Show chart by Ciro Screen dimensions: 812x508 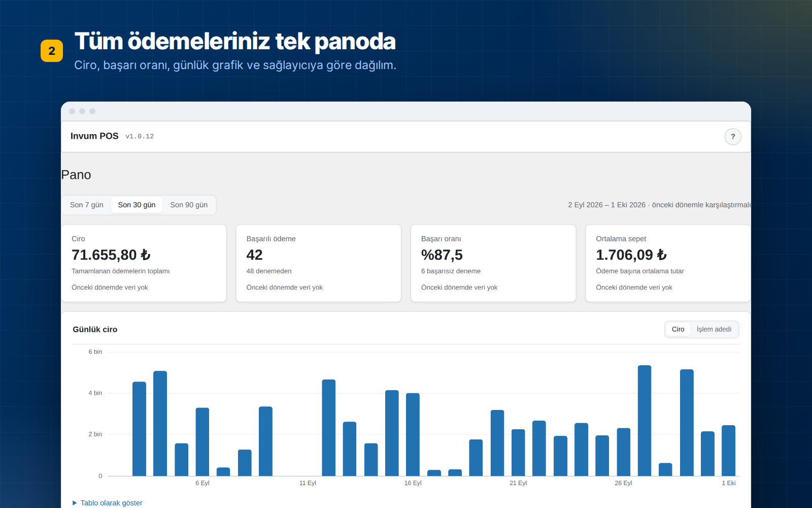678,329
